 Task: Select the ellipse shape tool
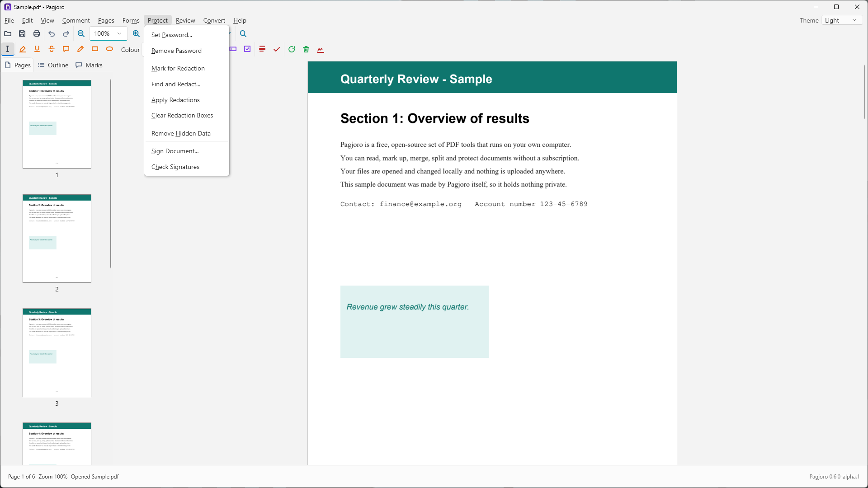[x=109, y=49]
